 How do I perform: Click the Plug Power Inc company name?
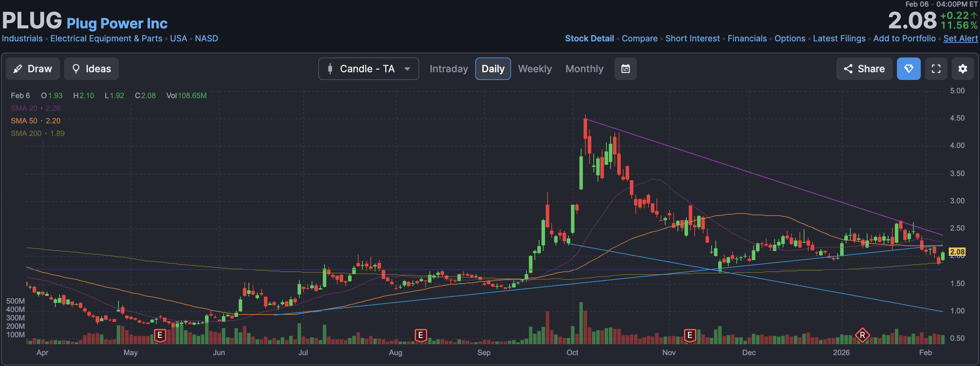[117, 23]
